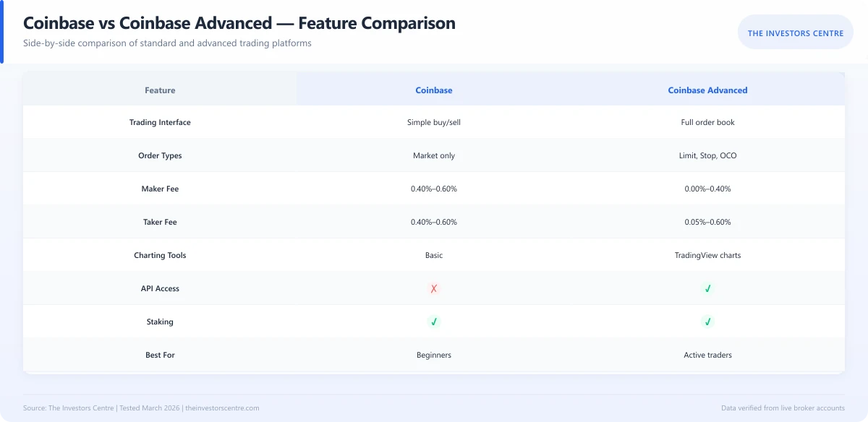This screenshot has width=868, height=422.
Task: Click Coinbase Taker Fee value 0.40%–0.60%
Action: [x=434, y=222]
